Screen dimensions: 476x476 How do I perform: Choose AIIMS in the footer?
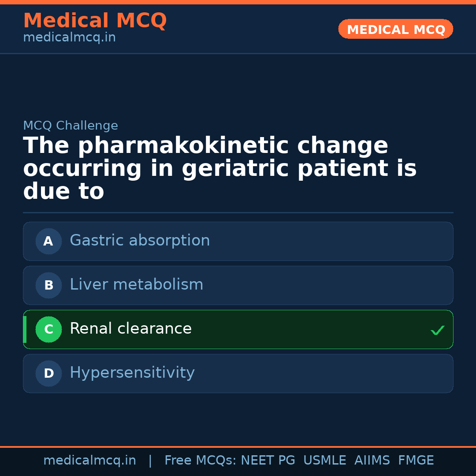pos(372,461)
